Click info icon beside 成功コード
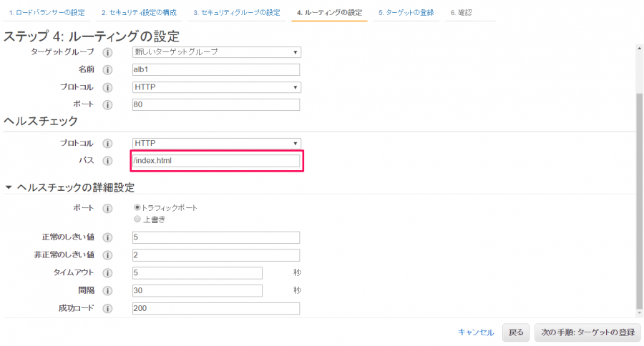644x346 pixels. [107, 309]
